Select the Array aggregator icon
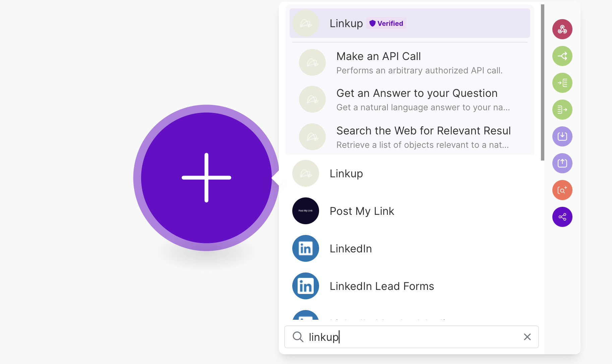 (562, 83)
